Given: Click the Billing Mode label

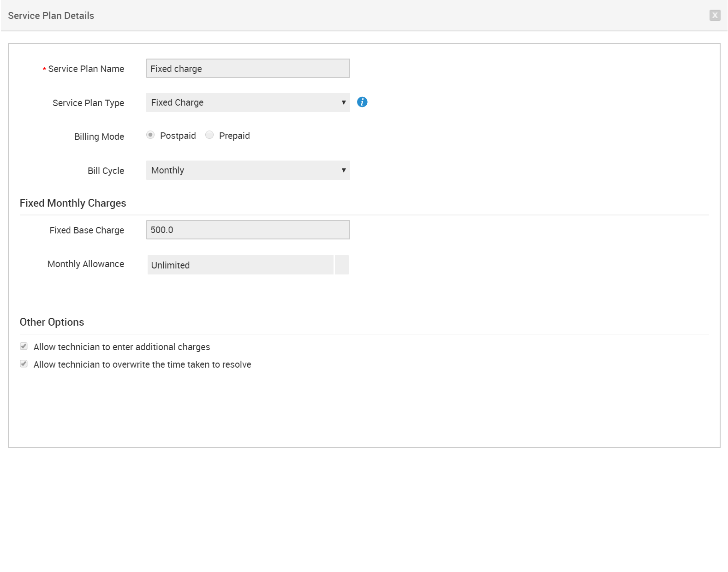Looking at the screenshot, I should (99, 137).
